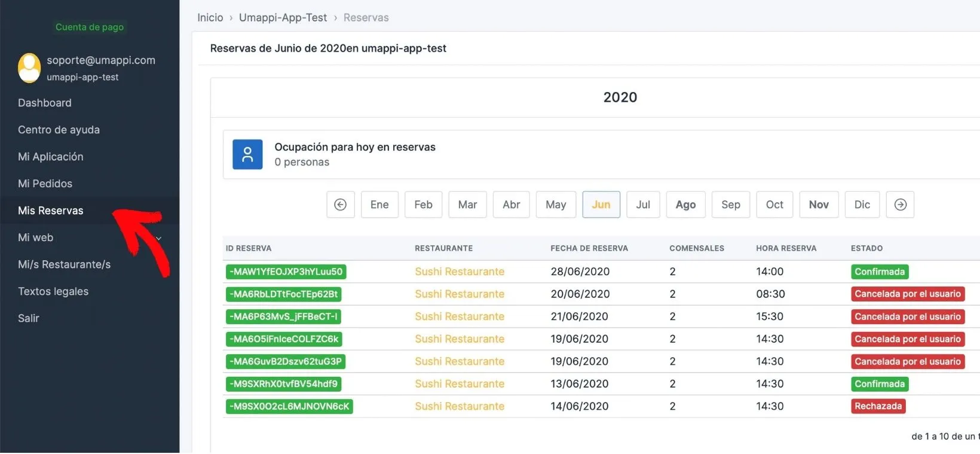
Task: Open Centro de ayuda
Action: pyautogui.click(x=59, y=130)
